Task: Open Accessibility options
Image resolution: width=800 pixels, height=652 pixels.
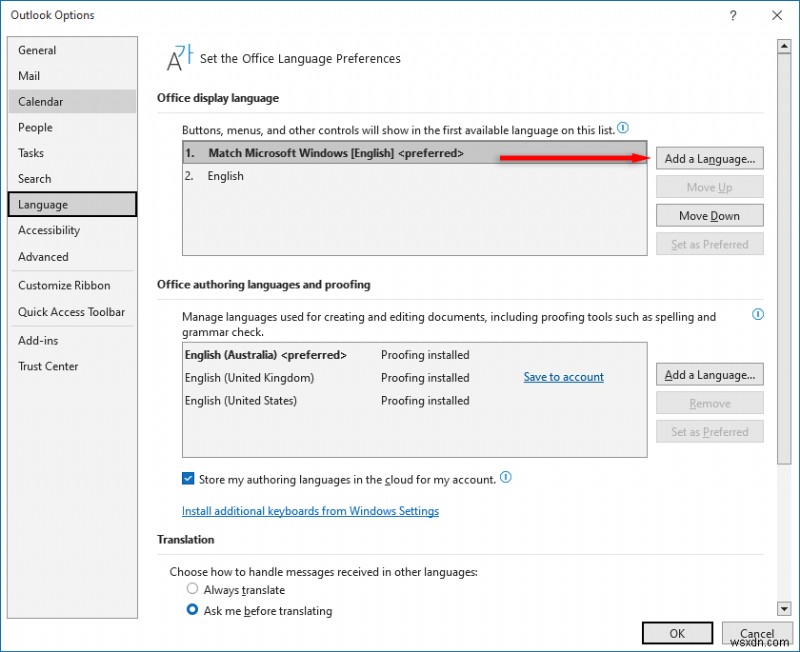Action: [72, 231]
